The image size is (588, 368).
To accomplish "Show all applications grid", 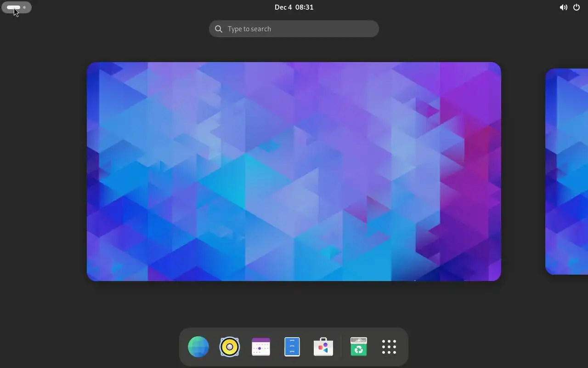I will tap(389, 347).
